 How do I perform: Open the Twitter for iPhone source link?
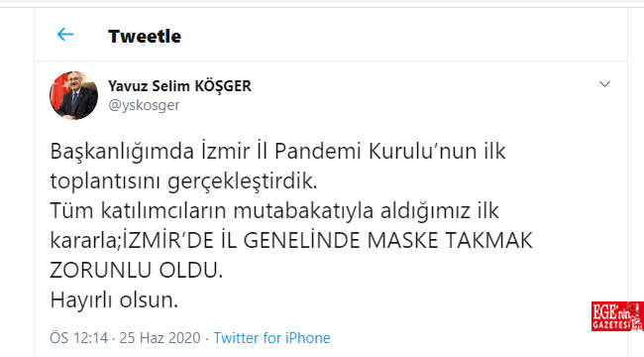coord(271,338)
